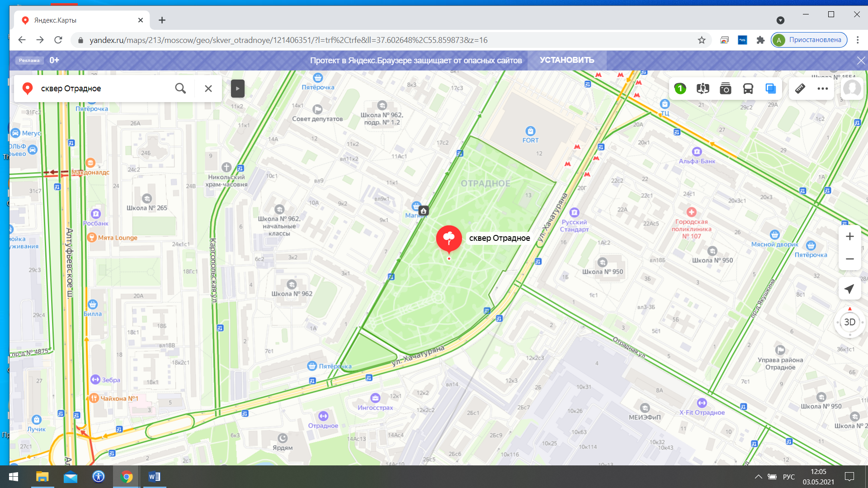
Task: Toggle the traffic level indicator
Action: coord(680,89)
